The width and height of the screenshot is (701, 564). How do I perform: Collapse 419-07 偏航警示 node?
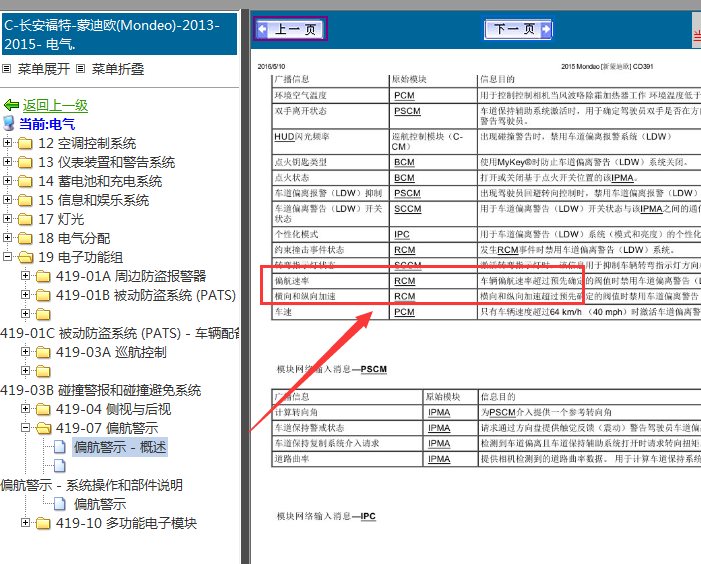[25, 428]
